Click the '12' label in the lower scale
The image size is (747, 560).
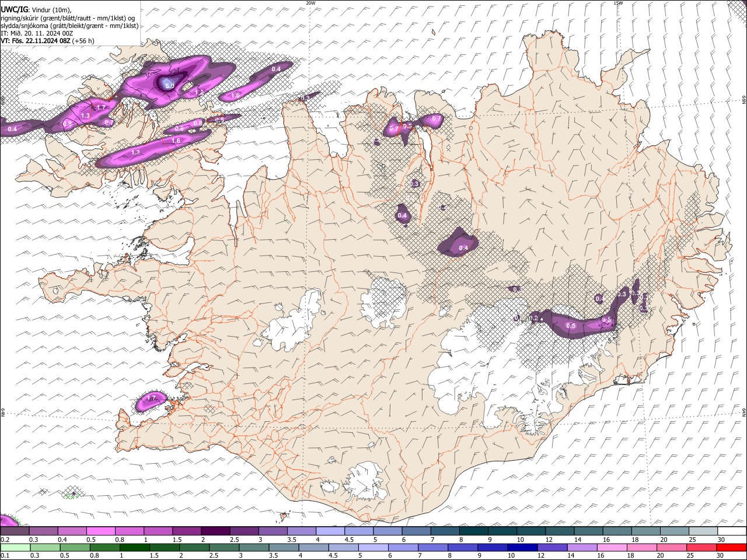[x=540, y=556]
